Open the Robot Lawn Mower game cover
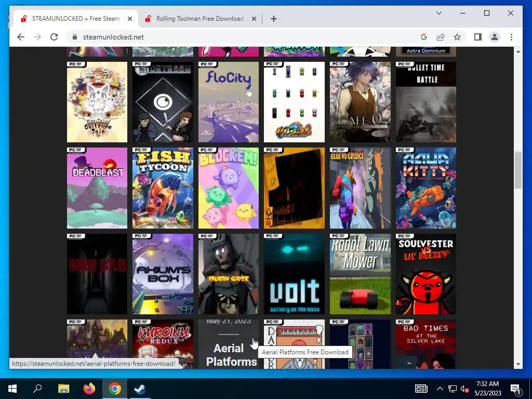The width and height of the screenshot is (532, 399). pyautogui.click(x=360, y=274)
